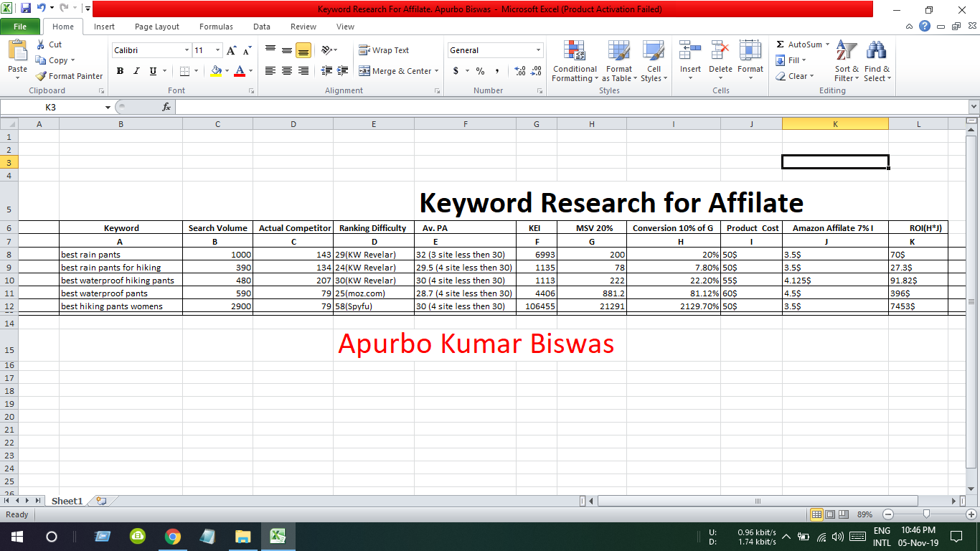The image size is (980, 551).
Task: Click the AutoSum sigma icon
Action: coord(781,44)
